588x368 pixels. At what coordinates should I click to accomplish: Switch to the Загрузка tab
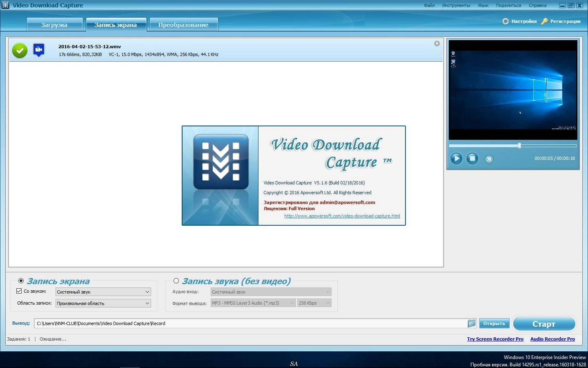[54, 25]
